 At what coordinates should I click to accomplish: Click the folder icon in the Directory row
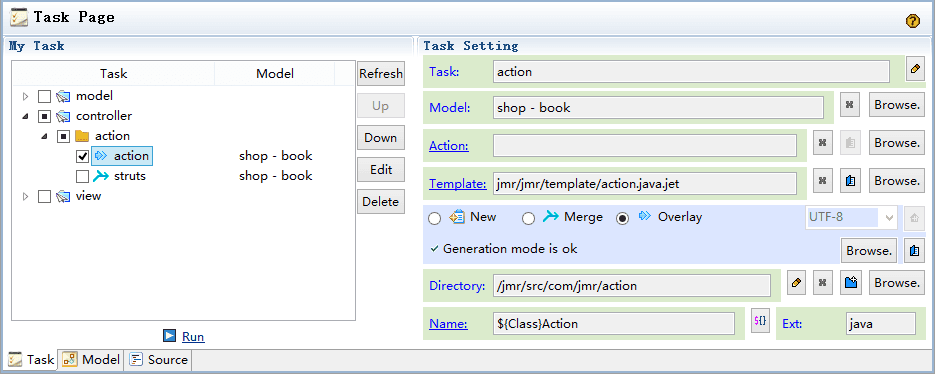[x=851, y=283]
